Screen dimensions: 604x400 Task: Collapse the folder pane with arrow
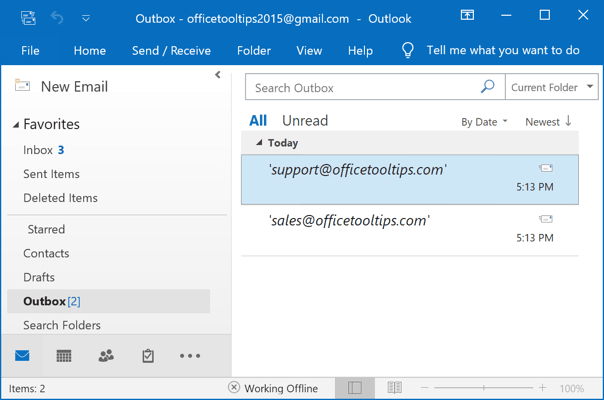(218, 75)
